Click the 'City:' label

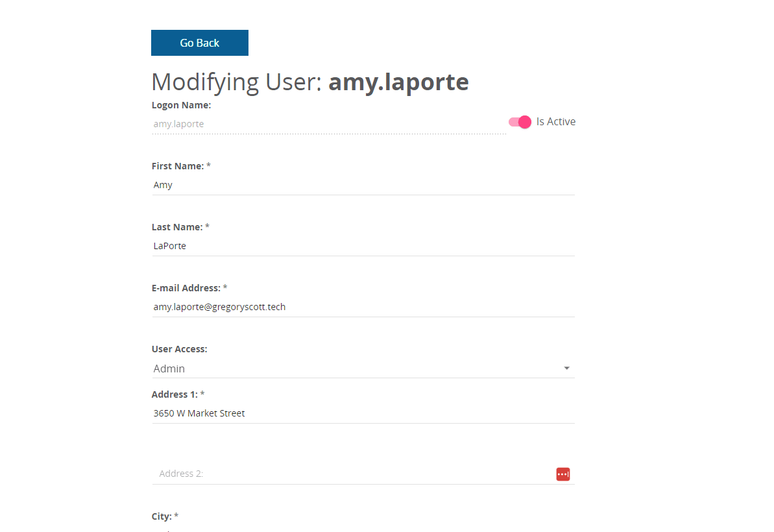[x=162, y=516]
